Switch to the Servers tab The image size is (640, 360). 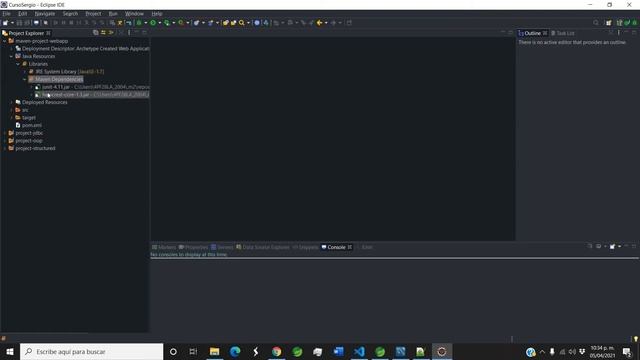point(222,247)
